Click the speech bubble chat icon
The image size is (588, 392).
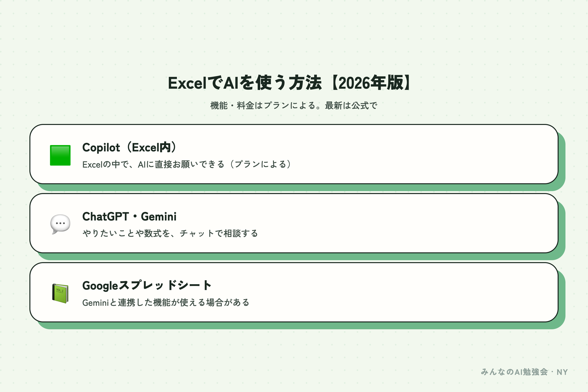[x=60, y=224]
